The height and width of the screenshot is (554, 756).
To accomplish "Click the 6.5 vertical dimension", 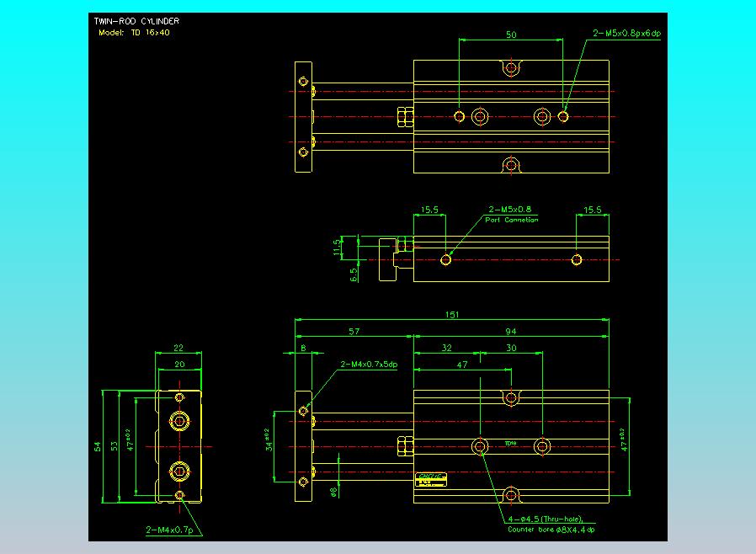I will [x=354, y=273].
